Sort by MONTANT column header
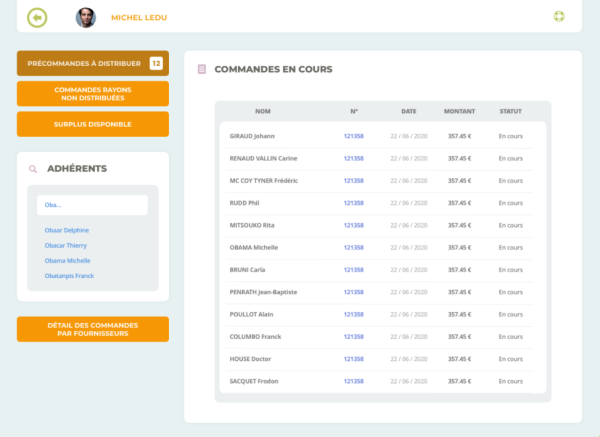The width and height of the screenshot is (600, 437). click(x=459, y=111)
